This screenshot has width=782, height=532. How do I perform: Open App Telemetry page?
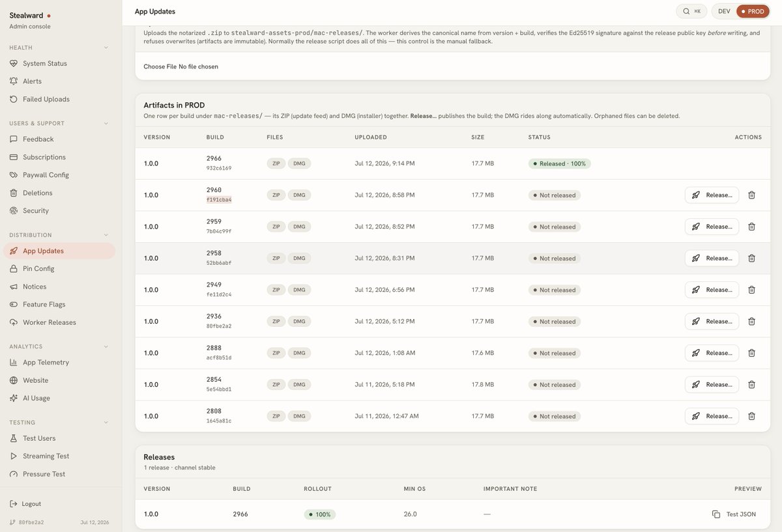tap(59, 363)
